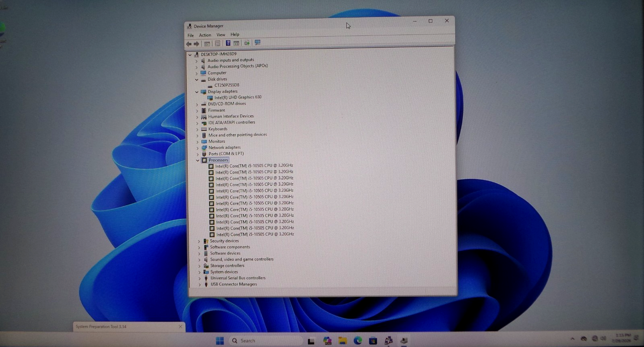Screen dimensions: 644x347
Task: Select Software components
Action: [230, 247]
